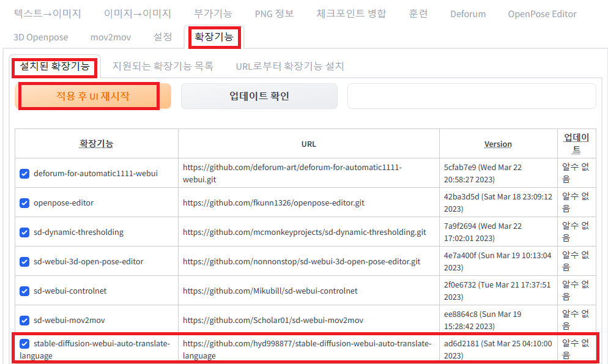Click the Version column header
Image resolution: width=608 pixels, height=364 pixels.
point(498,144)
